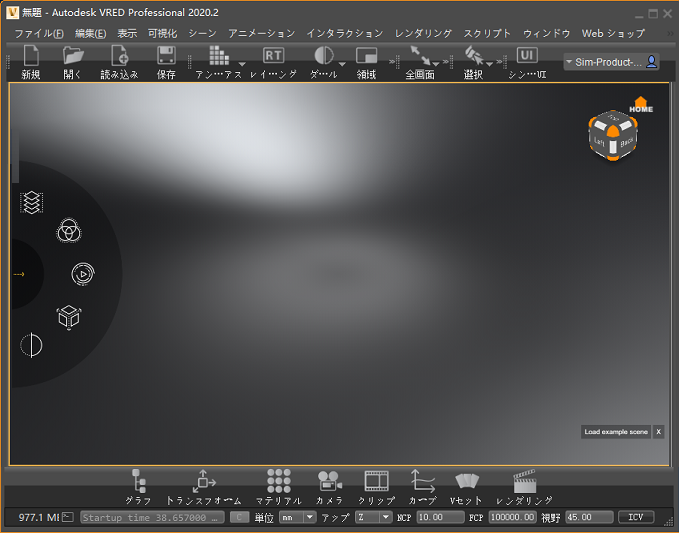Click the 3D cube icon in radial menu
Image resolution: width=679 pixels, height=533 pixels.
(69, 317)
